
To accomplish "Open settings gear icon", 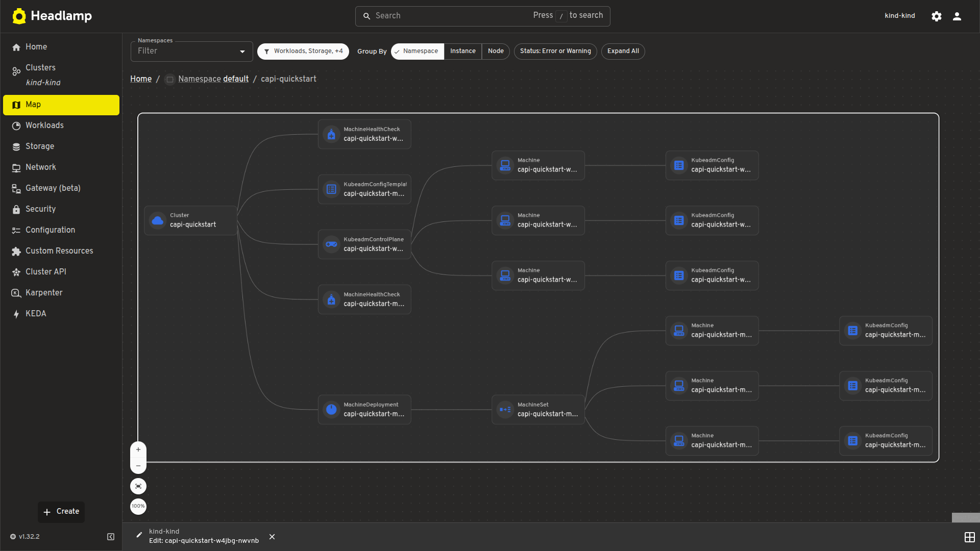I will point(937,16).
